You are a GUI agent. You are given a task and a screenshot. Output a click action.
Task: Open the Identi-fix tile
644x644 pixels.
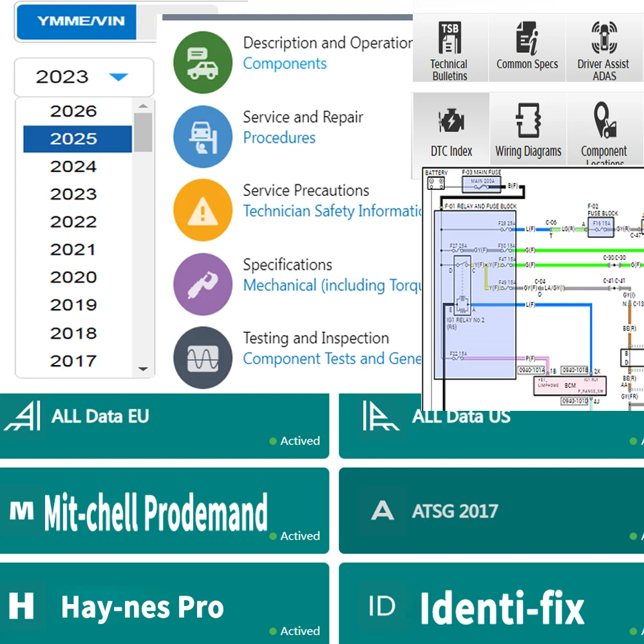491,603
